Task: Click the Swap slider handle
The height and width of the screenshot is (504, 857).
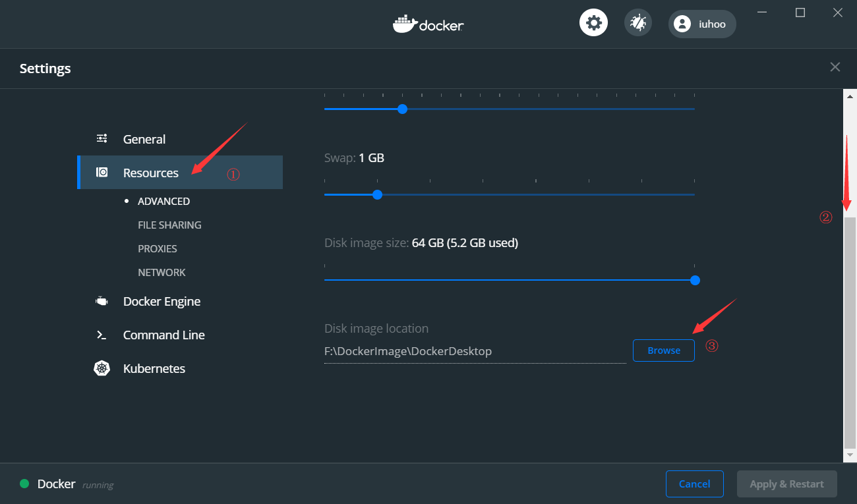Action: click(377, 194)
